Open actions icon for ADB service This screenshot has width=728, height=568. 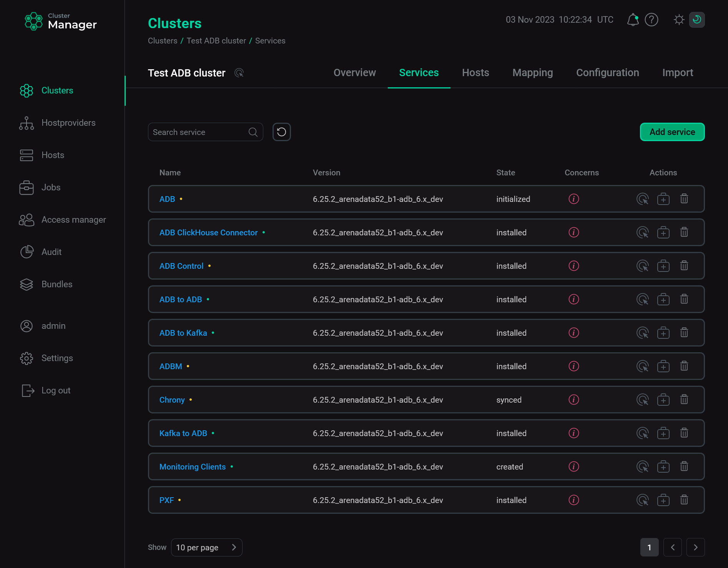(643, 199)
